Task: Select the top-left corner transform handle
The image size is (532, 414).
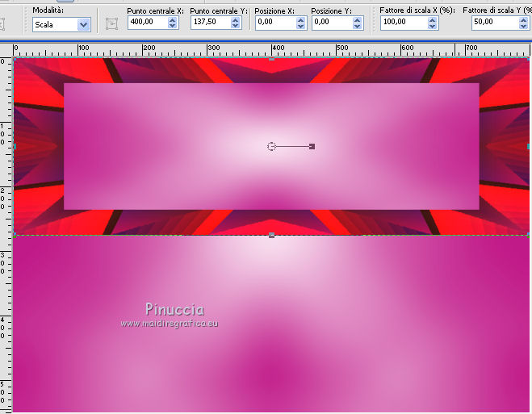Action: tap(15, 59)
